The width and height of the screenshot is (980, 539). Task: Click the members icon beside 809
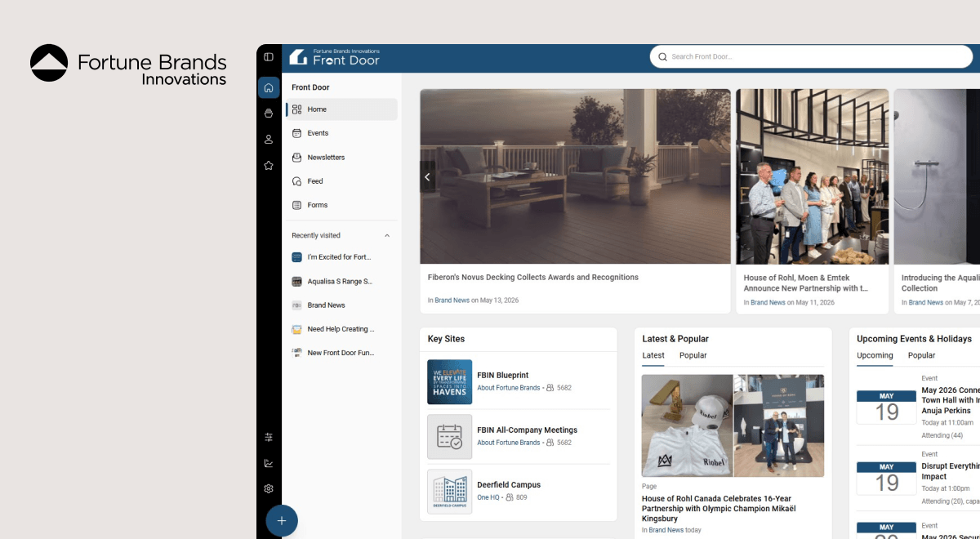510,497
